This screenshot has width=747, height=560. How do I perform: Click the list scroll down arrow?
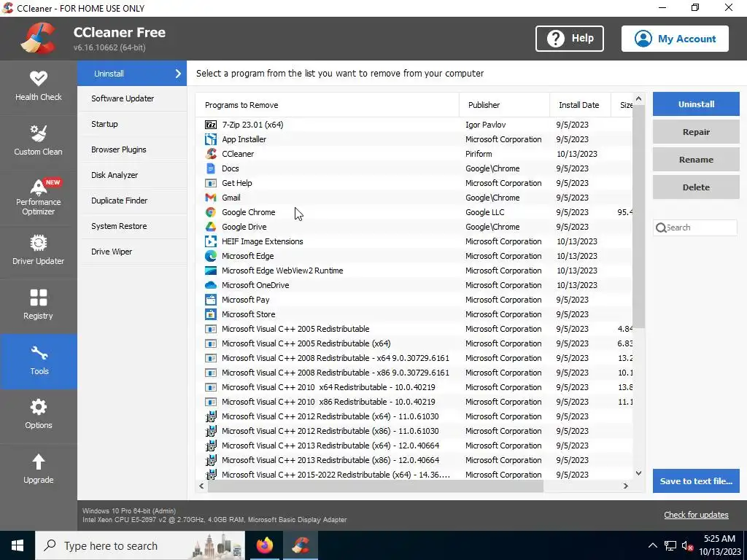pos(638,473)
